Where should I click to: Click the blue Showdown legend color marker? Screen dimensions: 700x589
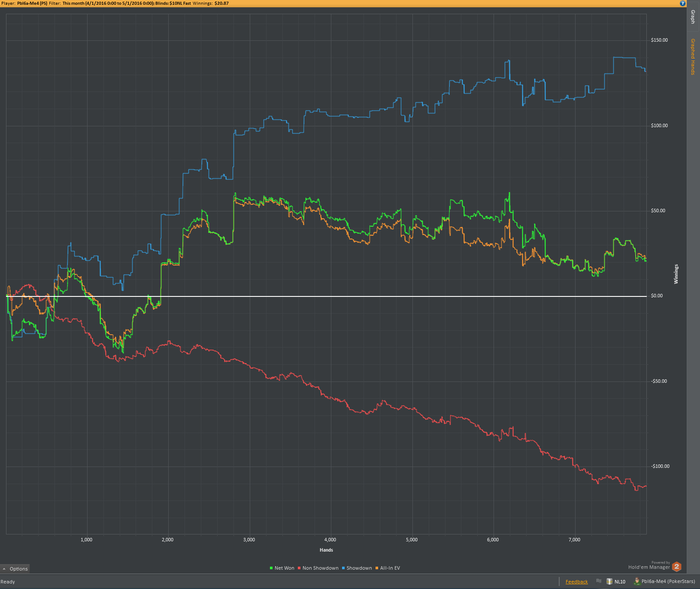[x=343, y=568]
